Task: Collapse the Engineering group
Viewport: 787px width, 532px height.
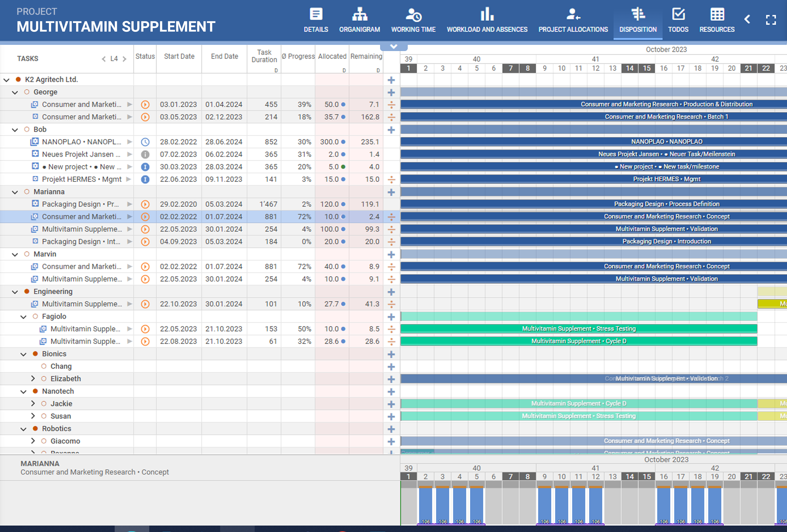Action: click(15, 292)
